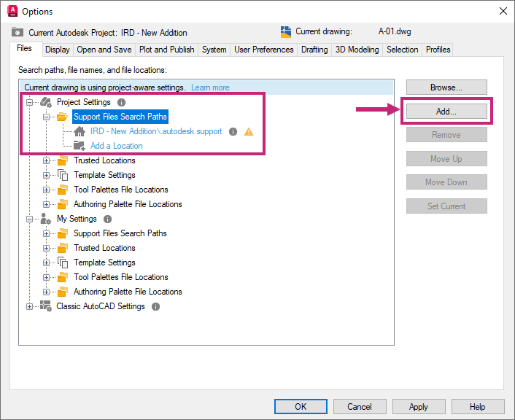Screen dimensions: 515x420
Task: Collapse the Project Settings node
Action: tap(30, 103)
